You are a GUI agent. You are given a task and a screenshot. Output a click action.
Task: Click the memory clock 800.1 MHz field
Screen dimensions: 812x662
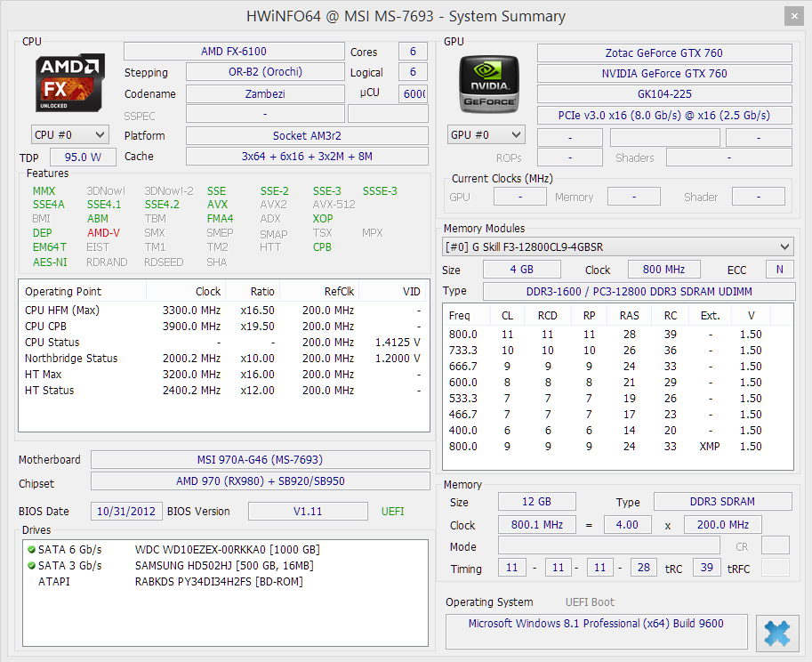coord(536,525)
